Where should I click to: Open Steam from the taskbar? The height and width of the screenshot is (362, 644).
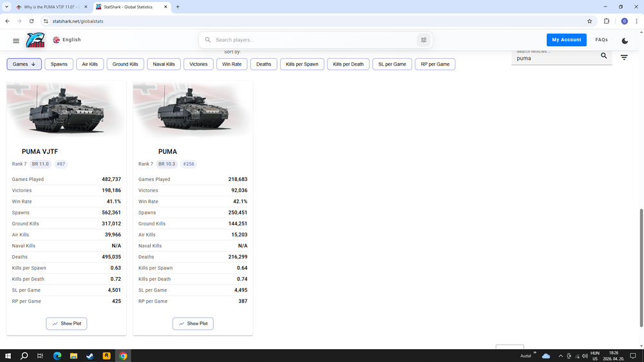tap(90, 356)
